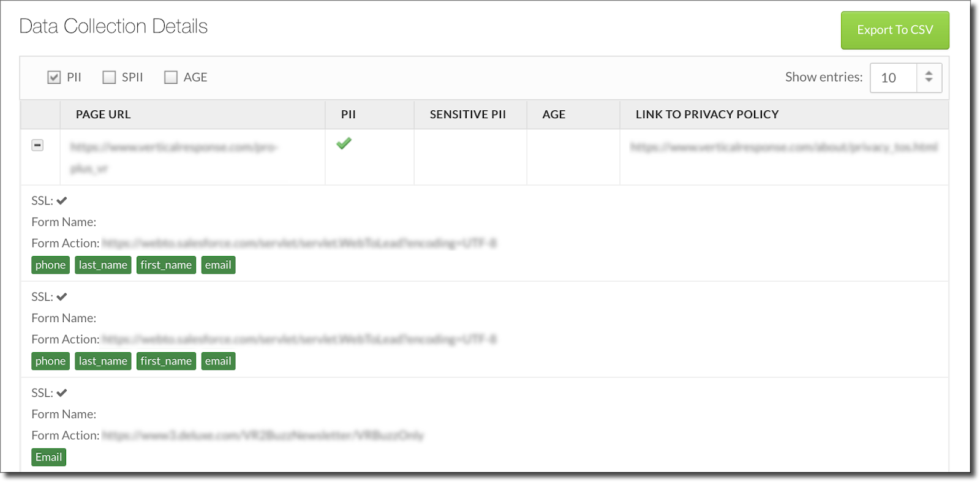Enable the AGE filter checkbox
The width and height of the screenshot is (980, 482).
(x=170, y=77)
